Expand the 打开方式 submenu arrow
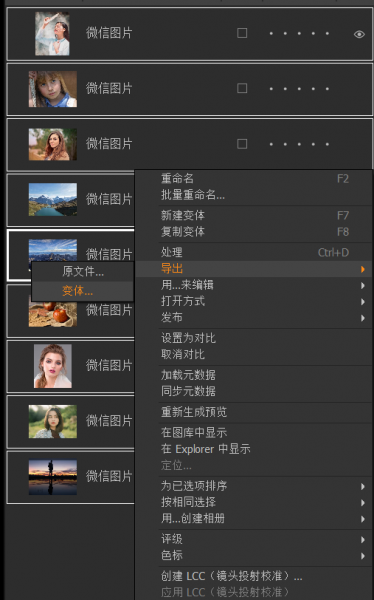 (x=363, y=302)
